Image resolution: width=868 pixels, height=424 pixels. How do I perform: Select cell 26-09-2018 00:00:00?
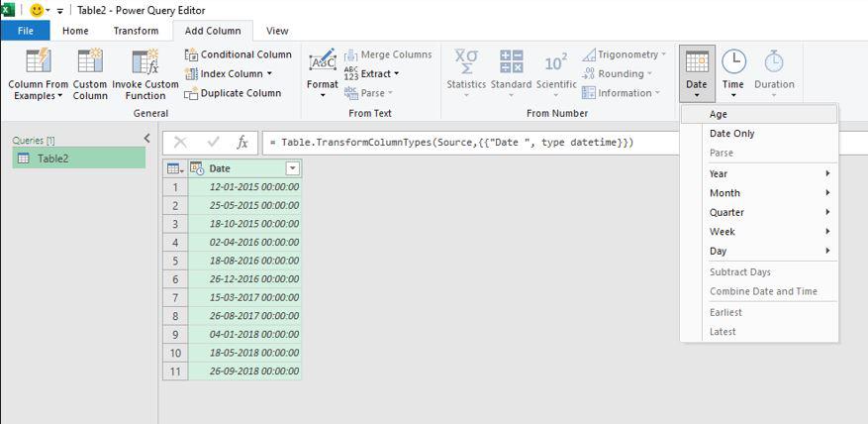pyautogui.click(x=244, y=371)
